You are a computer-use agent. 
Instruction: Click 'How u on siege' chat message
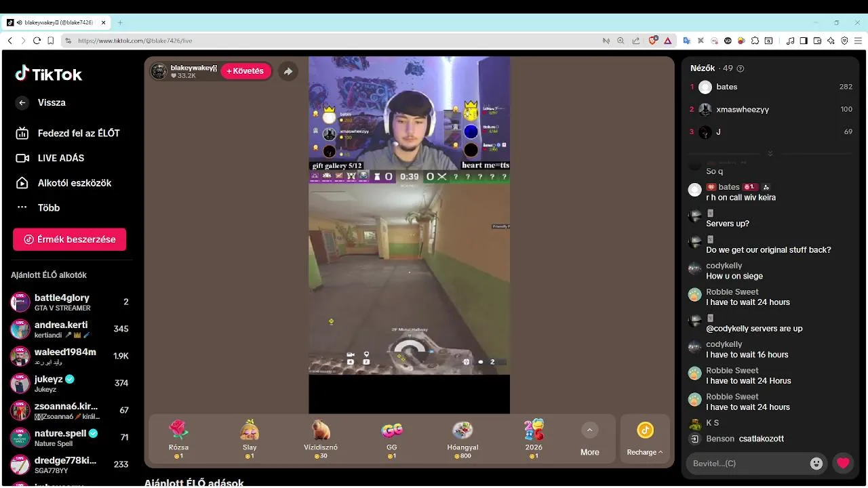(734, 276)
